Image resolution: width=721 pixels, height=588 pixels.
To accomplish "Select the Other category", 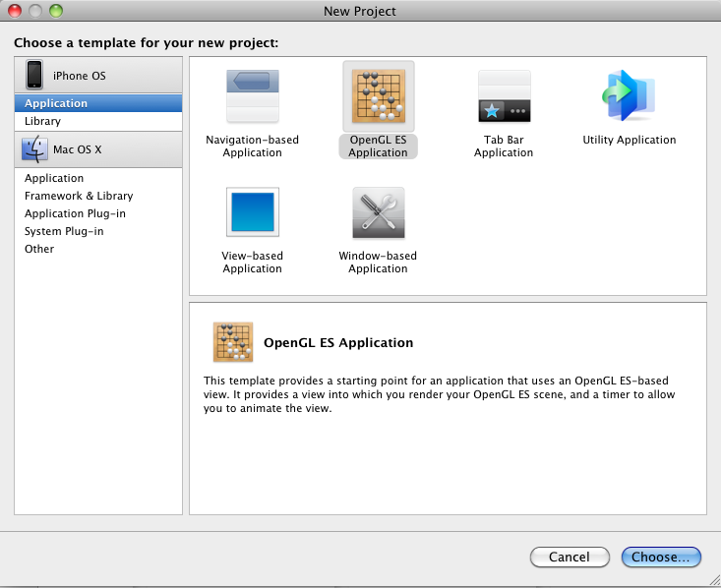I will (x=98, y=249).
